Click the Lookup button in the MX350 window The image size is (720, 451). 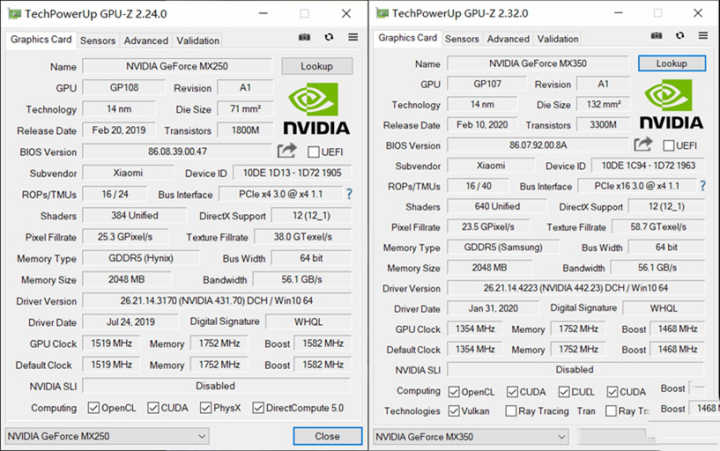click(x=672, y=63)
